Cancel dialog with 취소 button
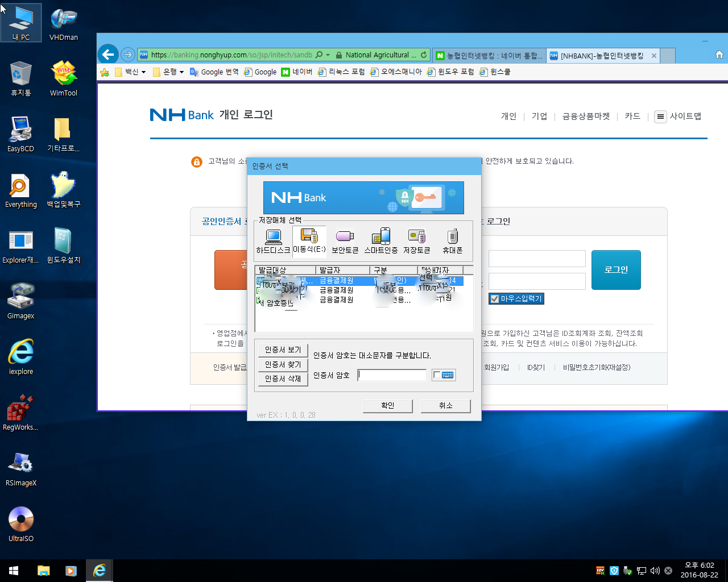 pos(446,406)
